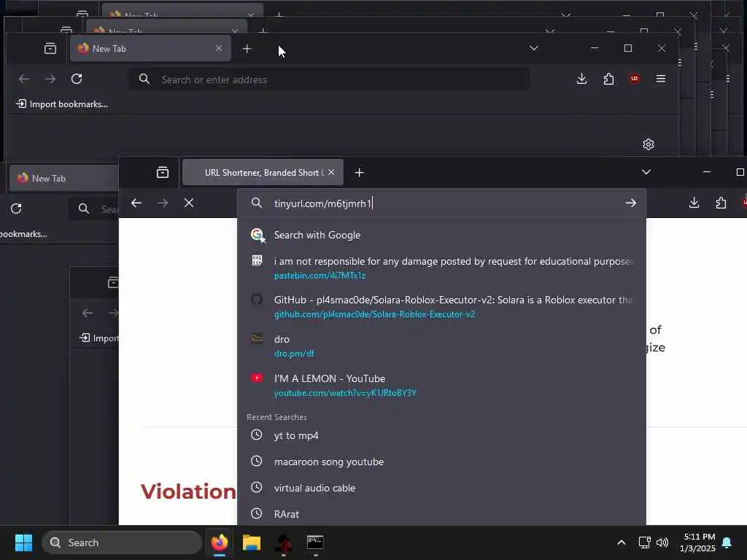Stop loading the URL Shortener page

(x=189, y=203)
